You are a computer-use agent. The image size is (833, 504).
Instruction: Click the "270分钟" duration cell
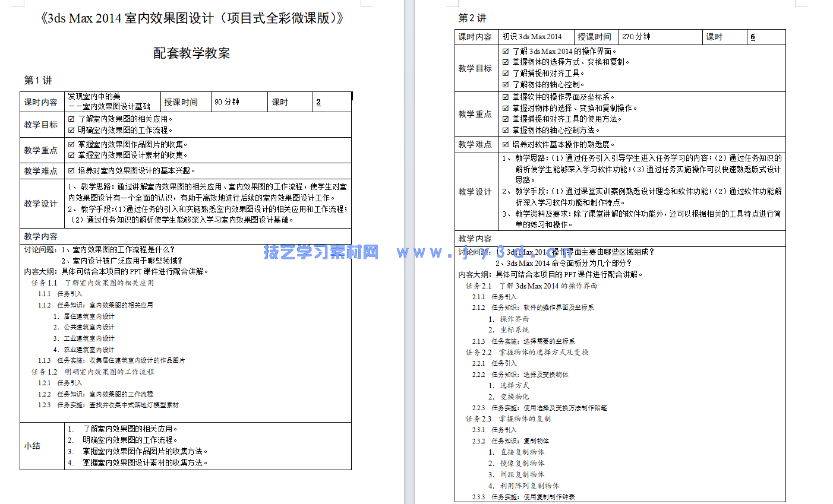(x=636, y=36)
